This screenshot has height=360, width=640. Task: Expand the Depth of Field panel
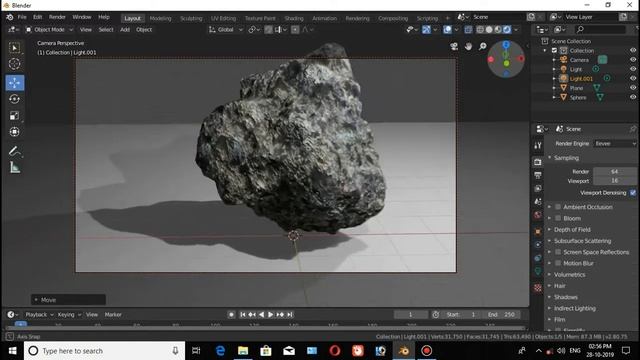click(x=572, y=230)
